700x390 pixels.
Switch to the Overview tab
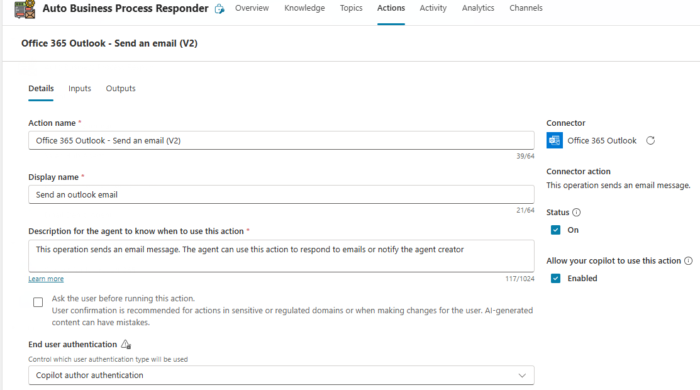tap(252, 8)
